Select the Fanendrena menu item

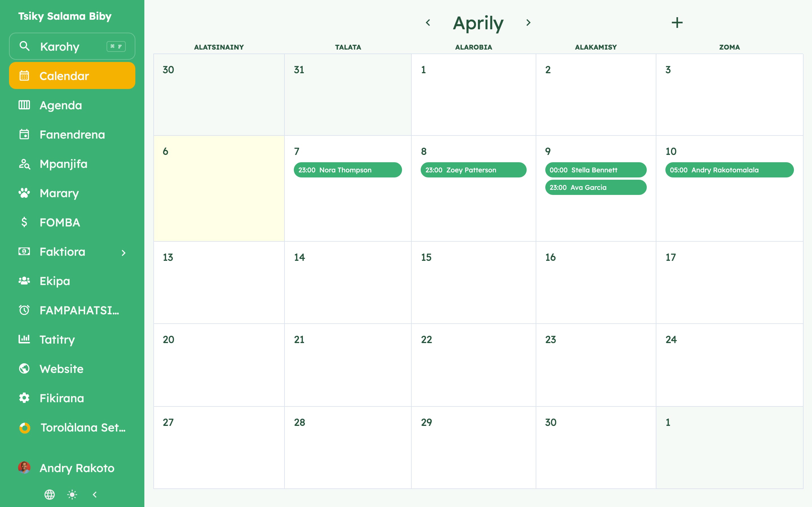point(72,134)
